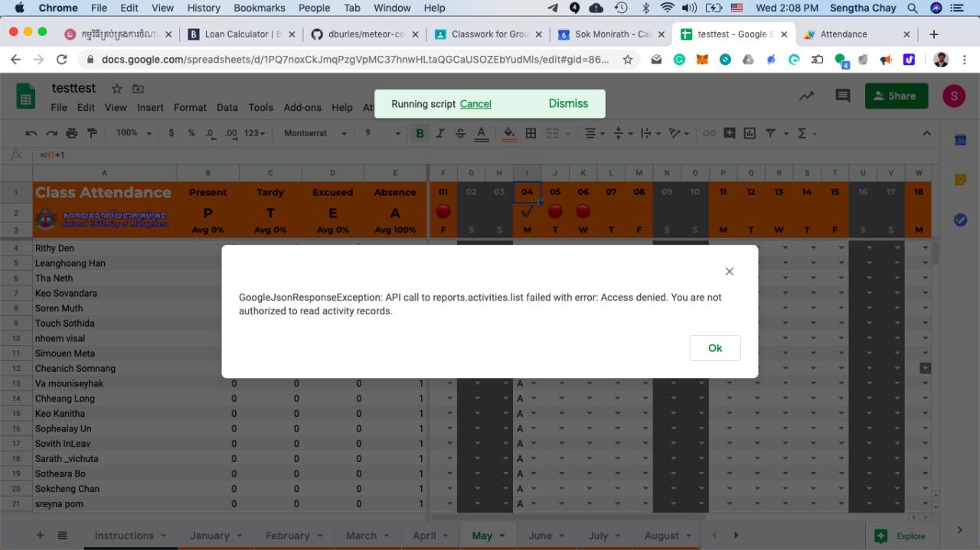Click the Insert comment icon
The height and width of the screenshot is (550, 980).
click(x=730, y=133)
